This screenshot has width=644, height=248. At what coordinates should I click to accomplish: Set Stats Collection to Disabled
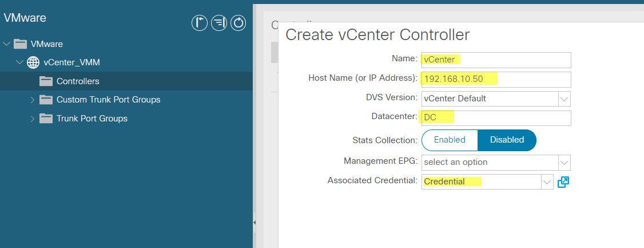tap(507, 140)
